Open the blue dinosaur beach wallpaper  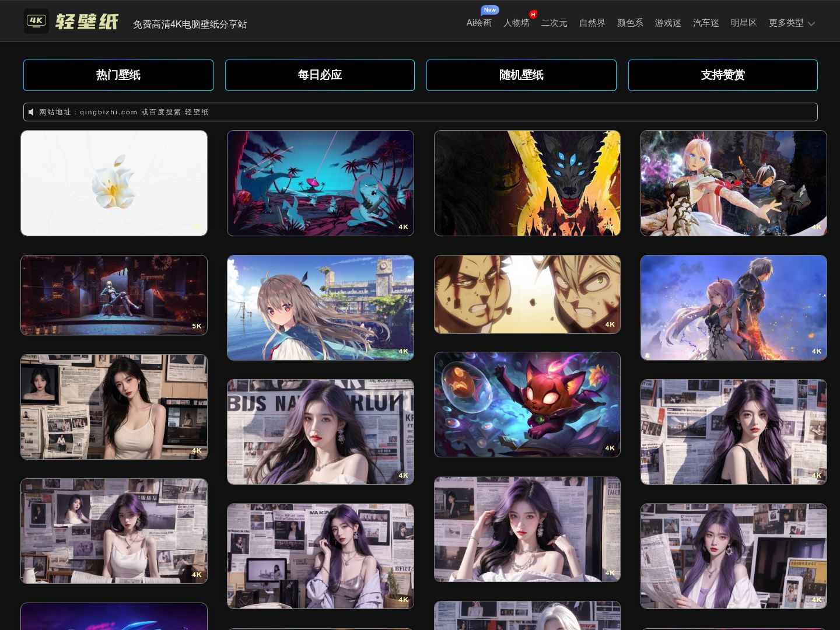click(x=320, y=183)
